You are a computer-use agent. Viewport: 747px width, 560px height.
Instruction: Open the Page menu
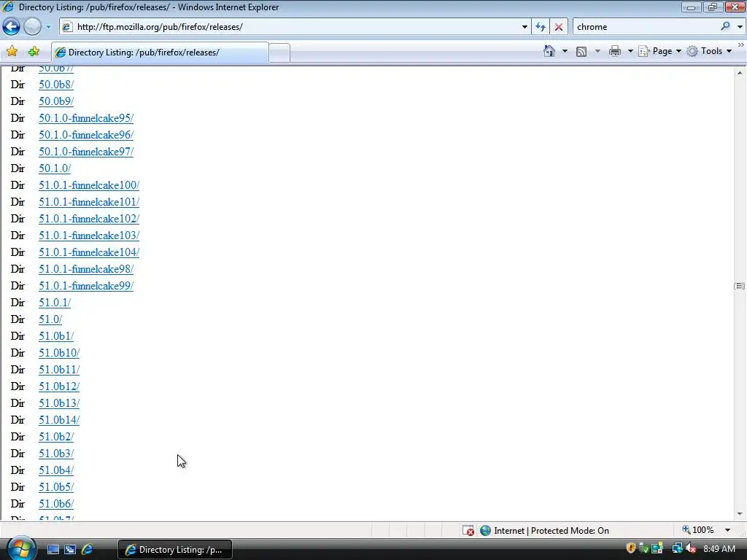click(659, 51)
